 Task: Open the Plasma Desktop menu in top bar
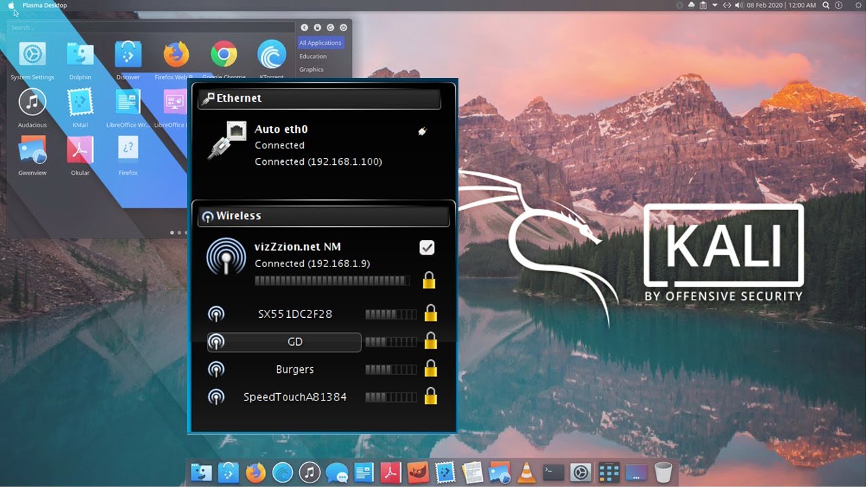click(x=45, y=5)
